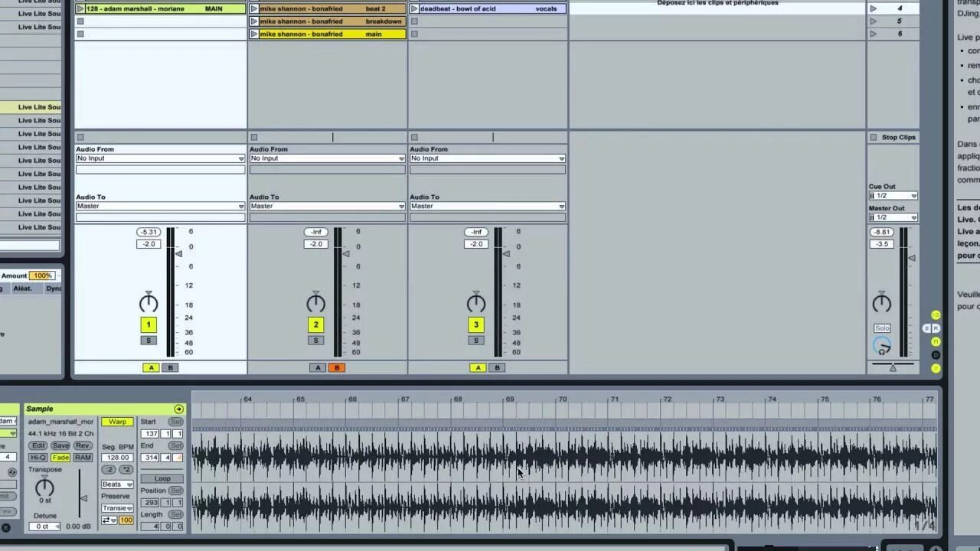Toggle track Delay visibility (D) button
This screenshot has height=551, width=980.
click(x=936, y=355)
